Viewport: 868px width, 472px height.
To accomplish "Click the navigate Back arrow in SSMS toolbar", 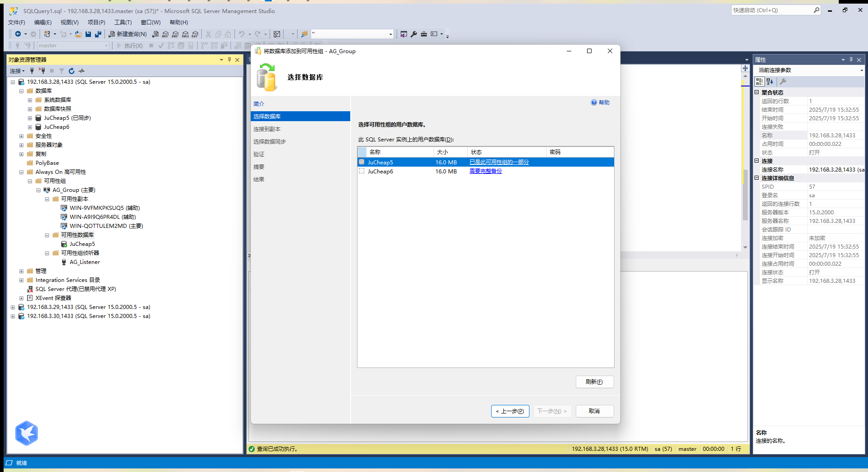I will coord(18,34).
